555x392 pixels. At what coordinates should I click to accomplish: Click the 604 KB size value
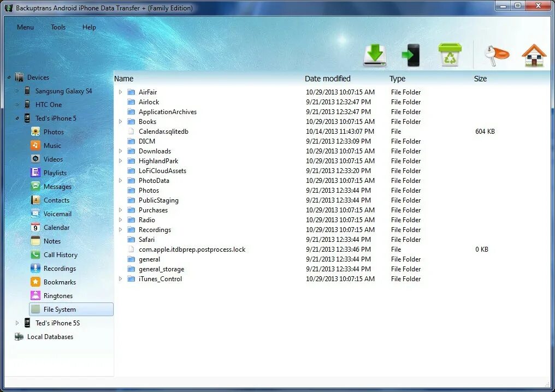(485, 131)
